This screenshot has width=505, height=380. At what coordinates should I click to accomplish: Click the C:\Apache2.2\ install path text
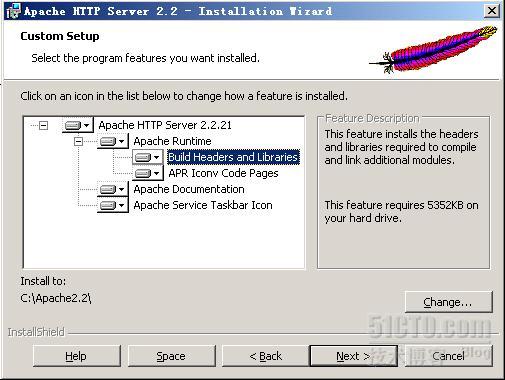pos(56,298)
